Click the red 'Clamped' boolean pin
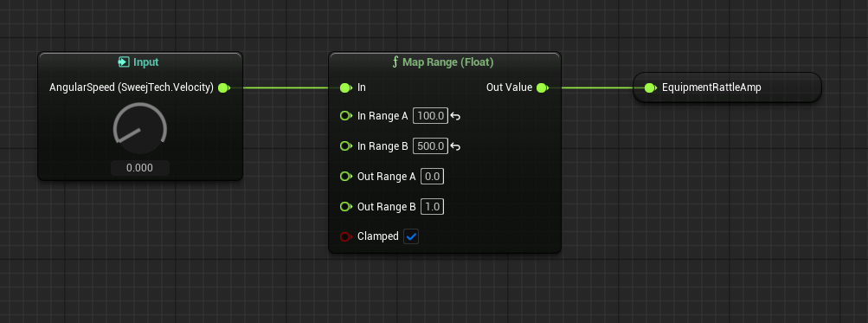The width and height of the screenshot is (868, 323). click(x=346, y=236)
